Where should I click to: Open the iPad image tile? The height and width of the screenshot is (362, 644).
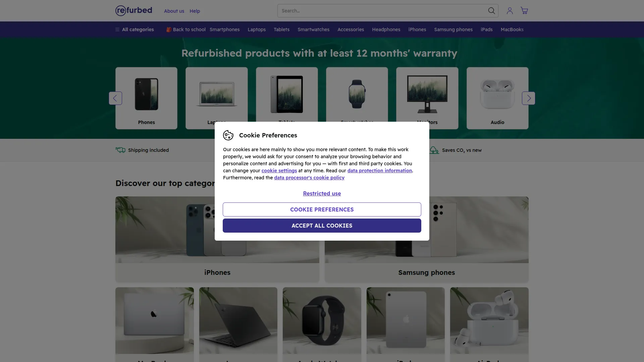pyautogui.click(x=406, y=320)
